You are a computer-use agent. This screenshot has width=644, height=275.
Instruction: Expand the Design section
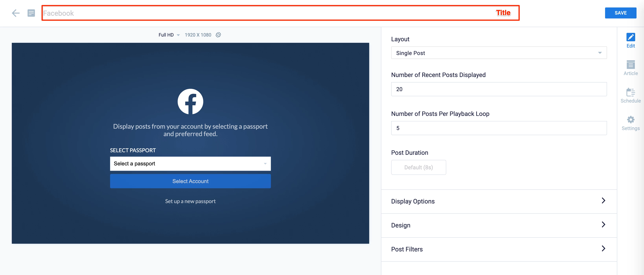[499, 225]
